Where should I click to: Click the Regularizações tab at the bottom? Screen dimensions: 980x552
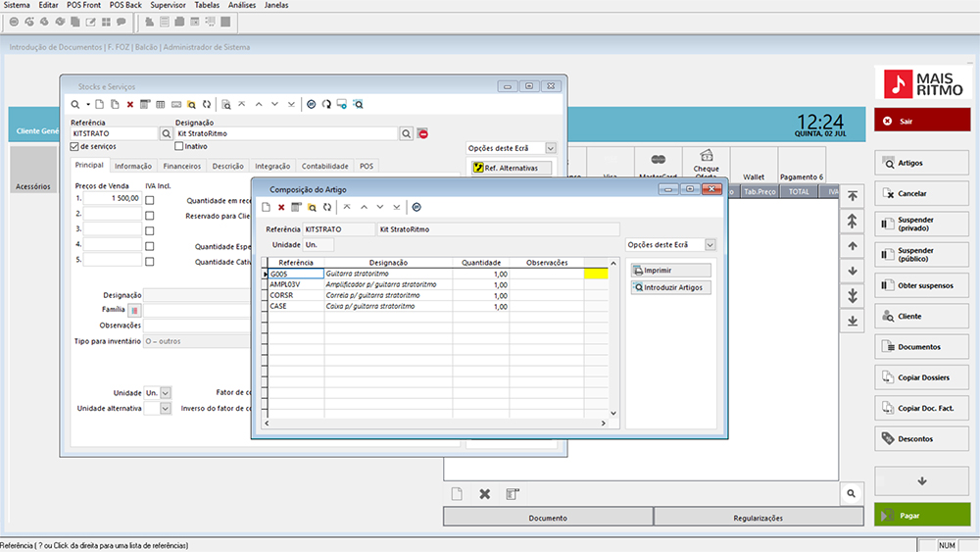coord(759,518)
